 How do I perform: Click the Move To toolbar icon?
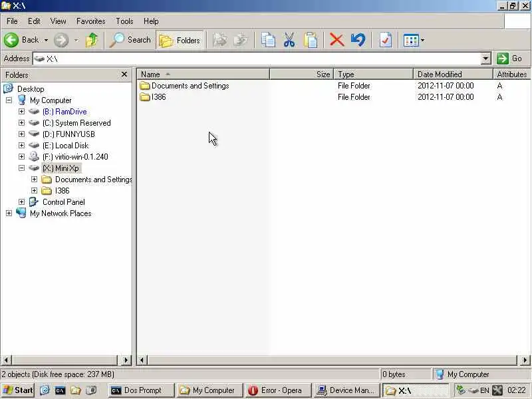(x=220, y=40)
